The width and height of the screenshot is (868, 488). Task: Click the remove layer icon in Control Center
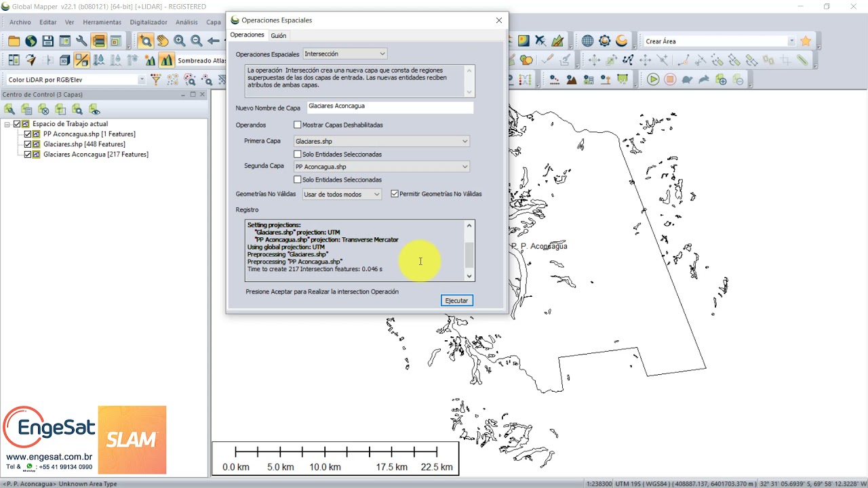point(43,109)
